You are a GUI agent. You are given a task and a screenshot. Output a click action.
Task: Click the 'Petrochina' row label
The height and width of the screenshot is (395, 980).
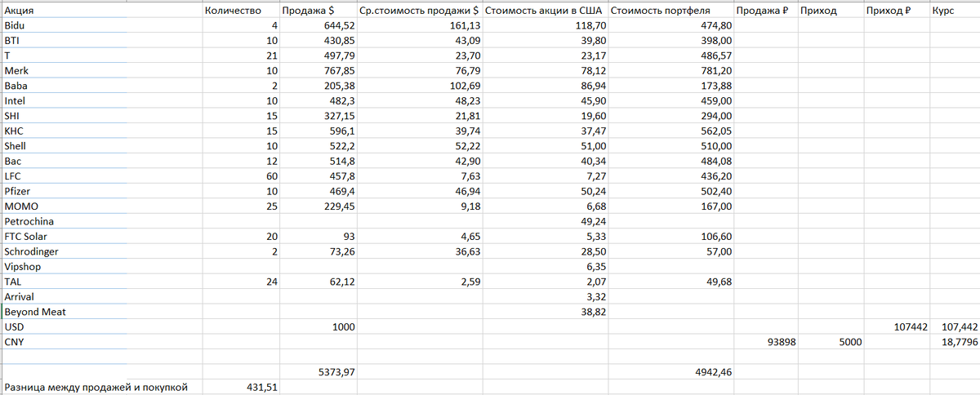tap(101, 220)
